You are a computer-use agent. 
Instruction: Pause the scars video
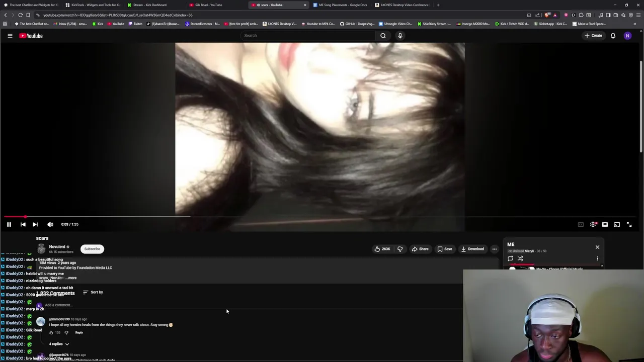pyautogui.click(x=9, y=224)
